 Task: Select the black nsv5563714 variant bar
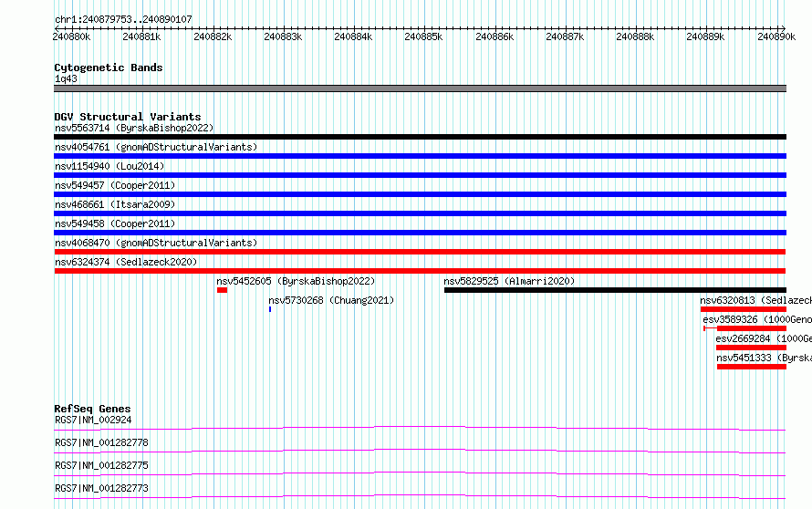(x=420, y=137)
